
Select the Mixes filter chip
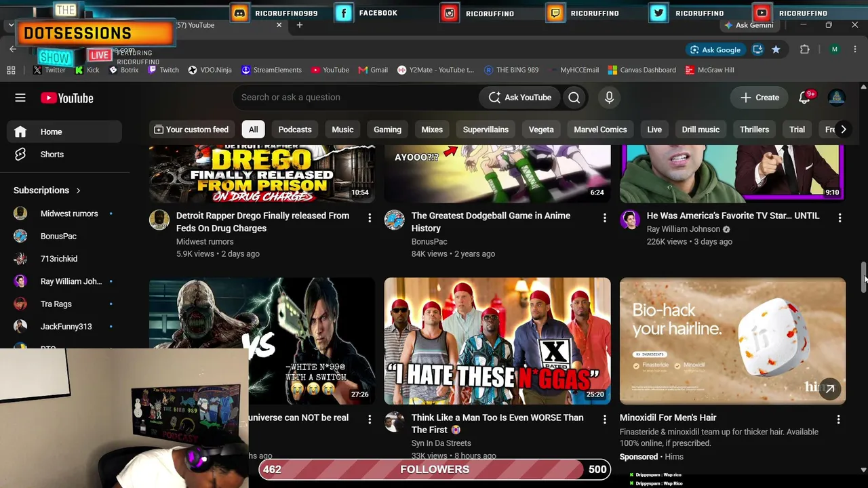point(432,129)
